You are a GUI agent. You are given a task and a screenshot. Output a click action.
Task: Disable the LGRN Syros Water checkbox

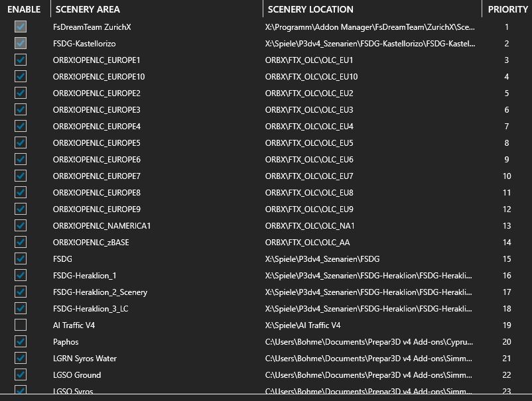[x=21, y=359]
